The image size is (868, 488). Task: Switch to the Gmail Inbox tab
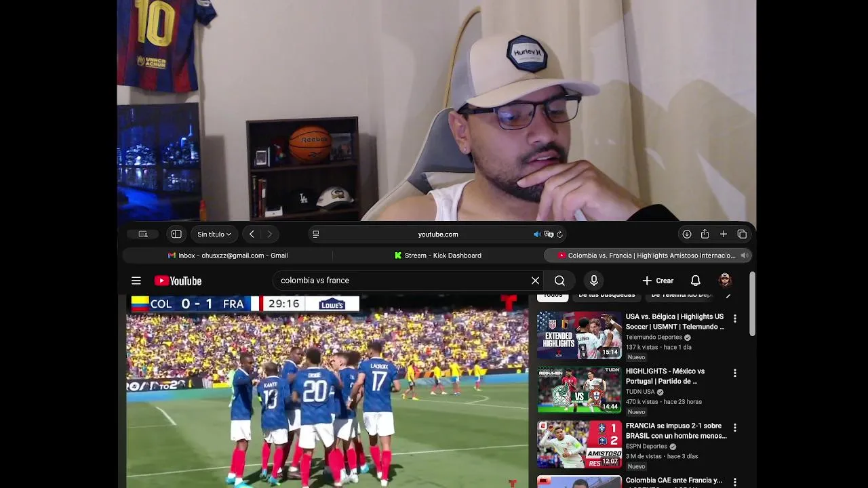[x=228, y=256]
